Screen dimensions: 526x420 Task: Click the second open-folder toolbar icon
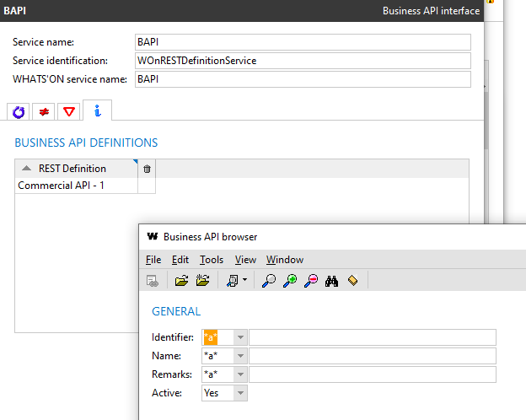202,281
